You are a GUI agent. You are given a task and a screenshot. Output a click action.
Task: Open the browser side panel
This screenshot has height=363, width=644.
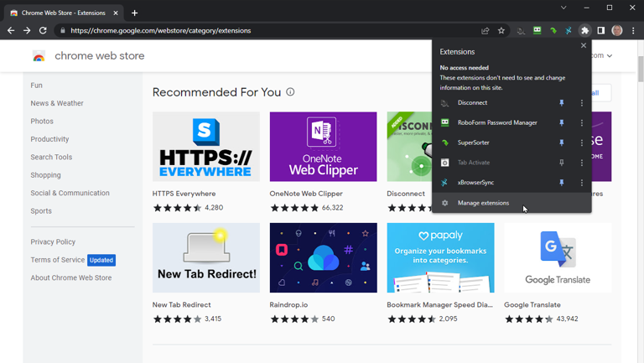point(601,30)
